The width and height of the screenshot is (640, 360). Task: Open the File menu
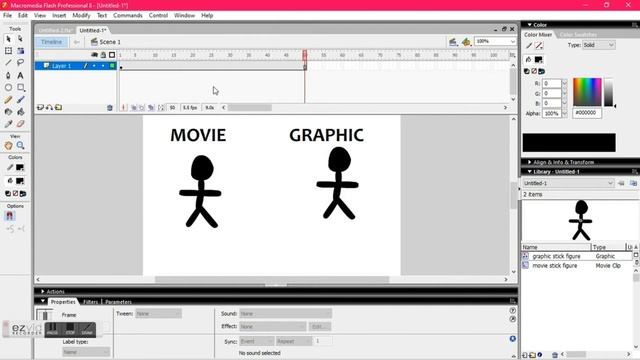pyautogui.click(x=7, y=16)
